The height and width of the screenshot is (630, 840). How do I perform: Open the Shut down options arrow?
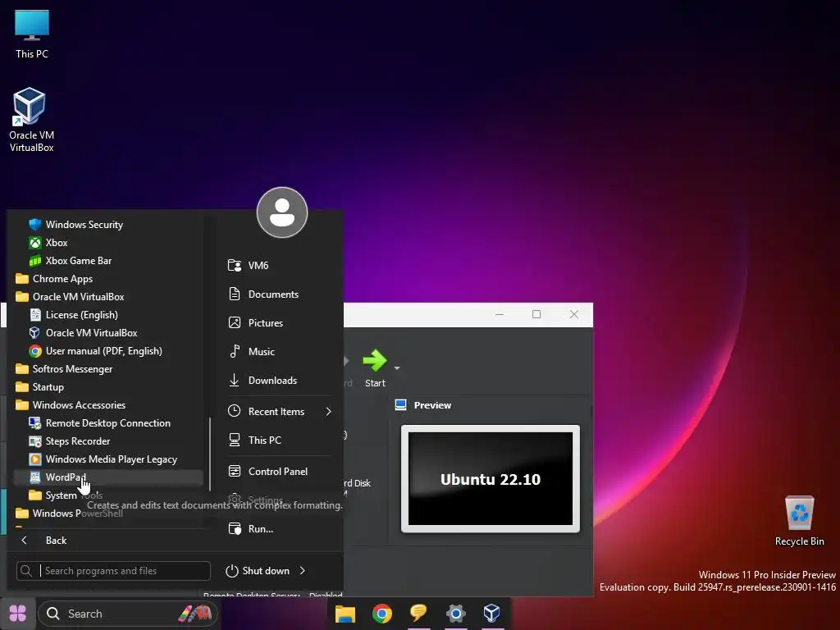pyautogui.click(x=303, y=571)
